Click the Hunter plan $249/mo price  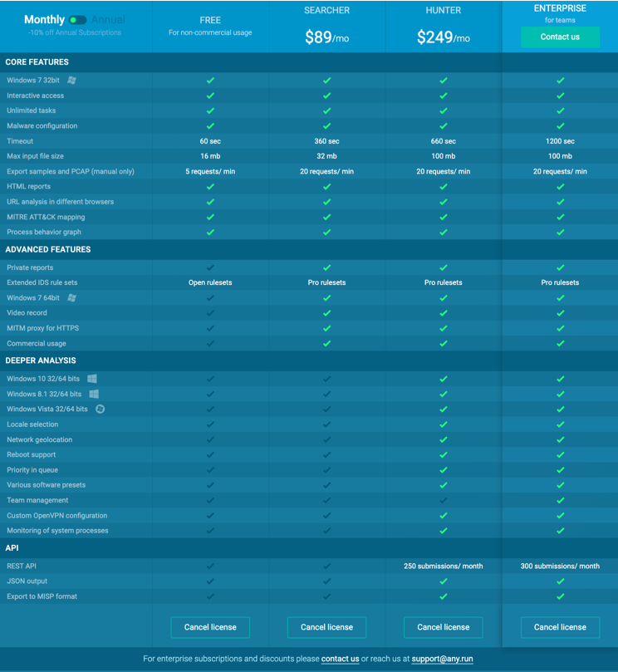point(443,37)
